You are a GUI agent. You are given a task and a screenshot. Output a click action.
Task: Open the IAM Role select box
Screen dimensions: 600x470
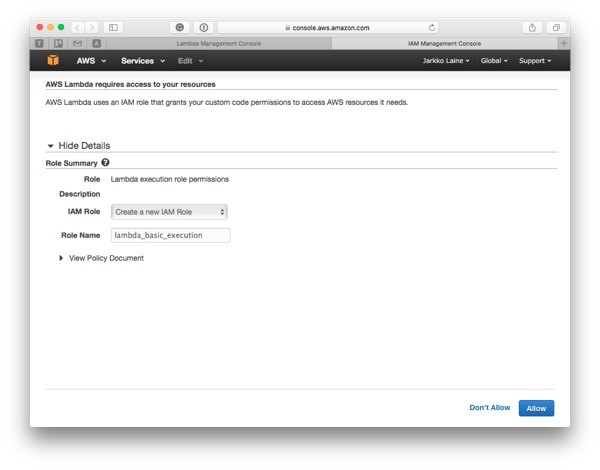coord(169,212)
